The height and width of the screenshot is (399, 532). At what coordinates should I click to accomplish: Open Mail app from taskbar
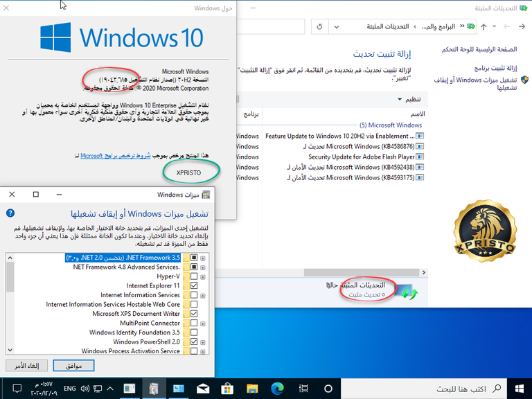click(203, 389)
